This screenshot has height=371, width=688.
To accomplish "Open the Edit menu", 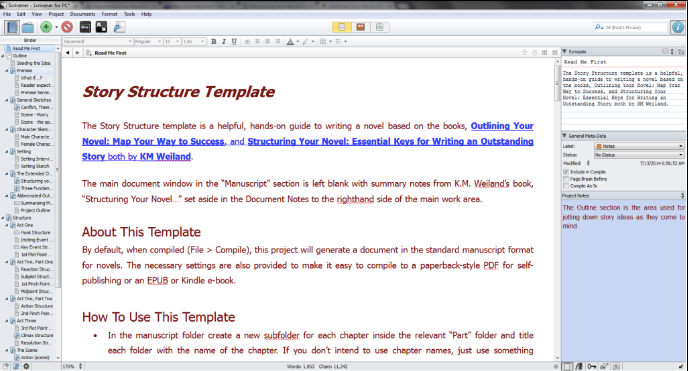I will click(x=21, y=14).
